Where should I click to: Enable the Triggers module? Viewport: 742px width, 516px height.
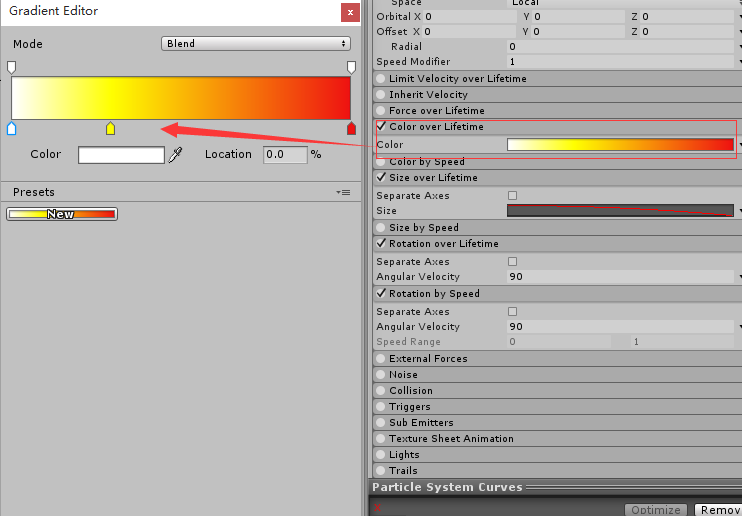380,407
